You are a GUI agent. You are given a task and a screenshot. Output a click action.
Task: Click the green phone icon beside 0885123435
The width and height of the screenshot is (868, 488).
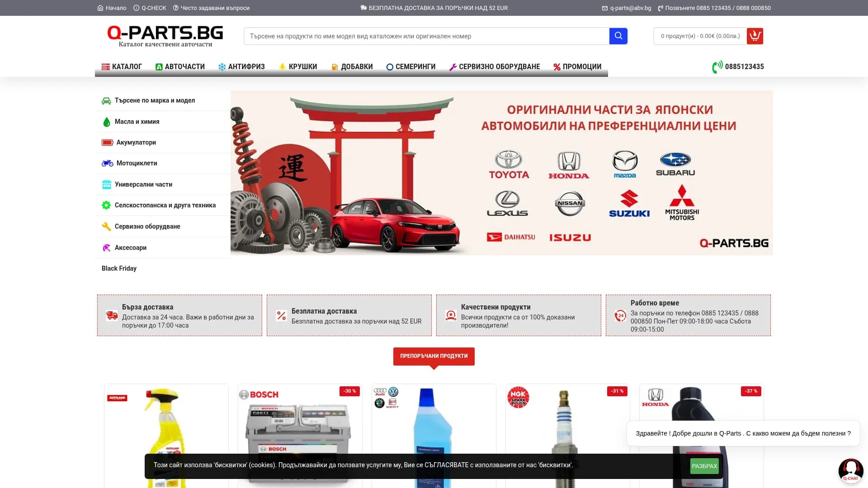[716, 66]
